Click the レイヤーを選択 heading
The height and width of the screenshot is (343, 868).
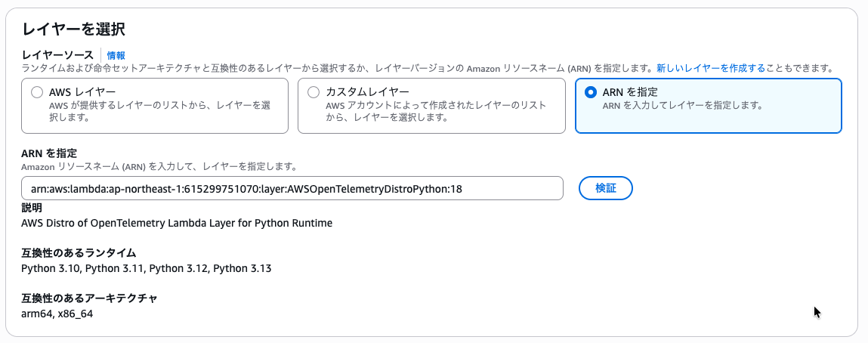[73, 30]
